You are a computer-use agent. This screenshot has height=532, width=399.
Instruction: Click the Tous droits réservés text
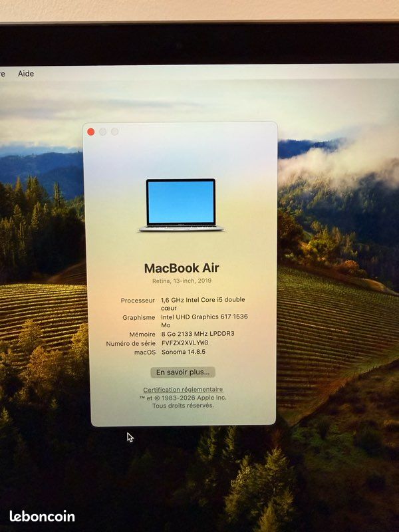coord(183,406)
